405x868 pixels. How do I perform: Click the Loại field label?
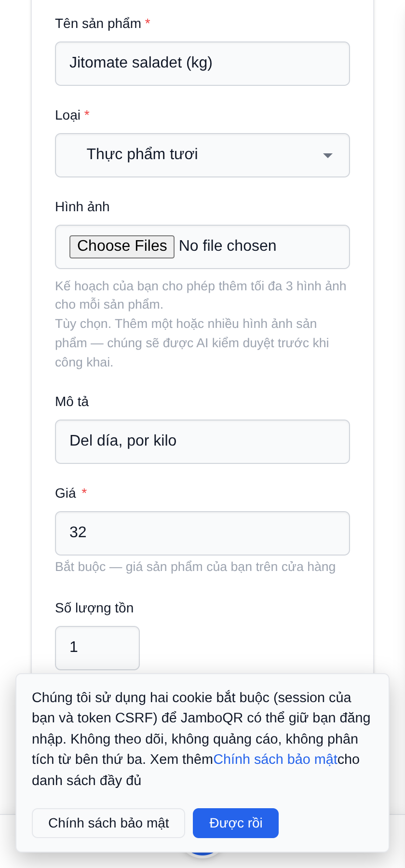[x=68, y=115]
